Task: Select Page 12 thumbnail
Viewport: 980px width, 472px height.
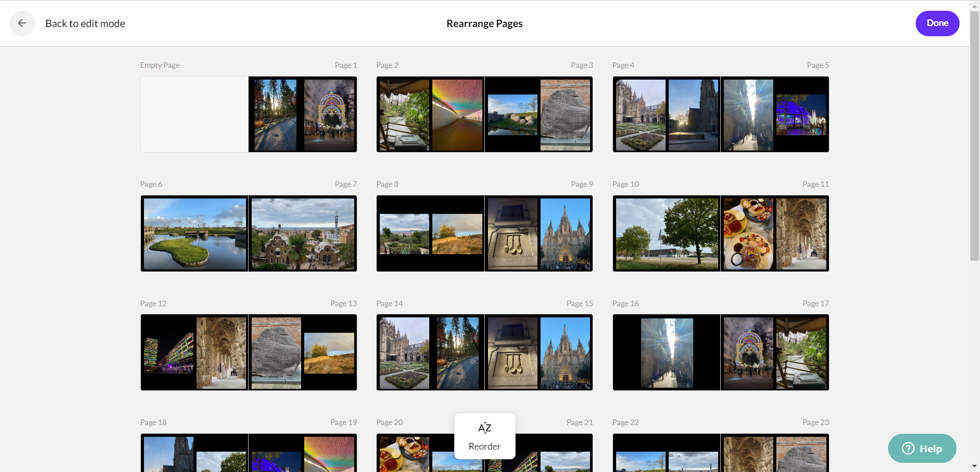Action: pos(194,353)
